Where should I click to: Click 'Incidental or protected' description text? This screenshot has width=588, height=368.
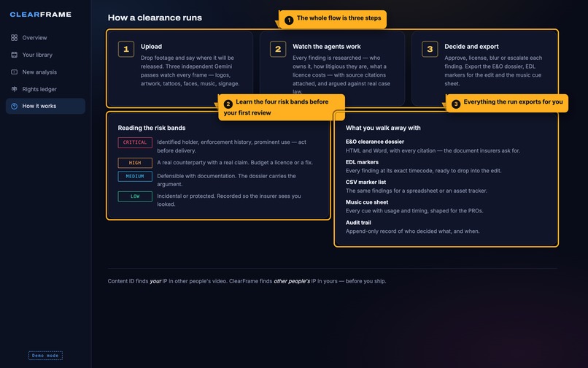229,200
